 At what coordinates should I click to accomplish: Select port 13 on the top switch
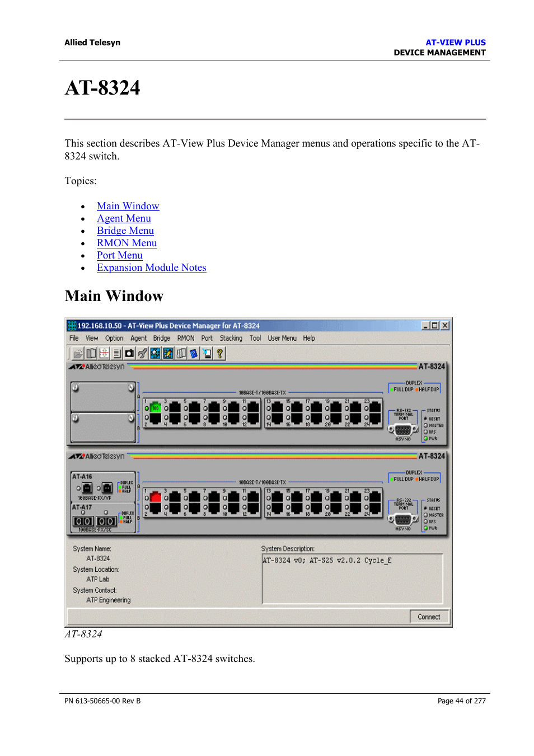click(277, 408)
